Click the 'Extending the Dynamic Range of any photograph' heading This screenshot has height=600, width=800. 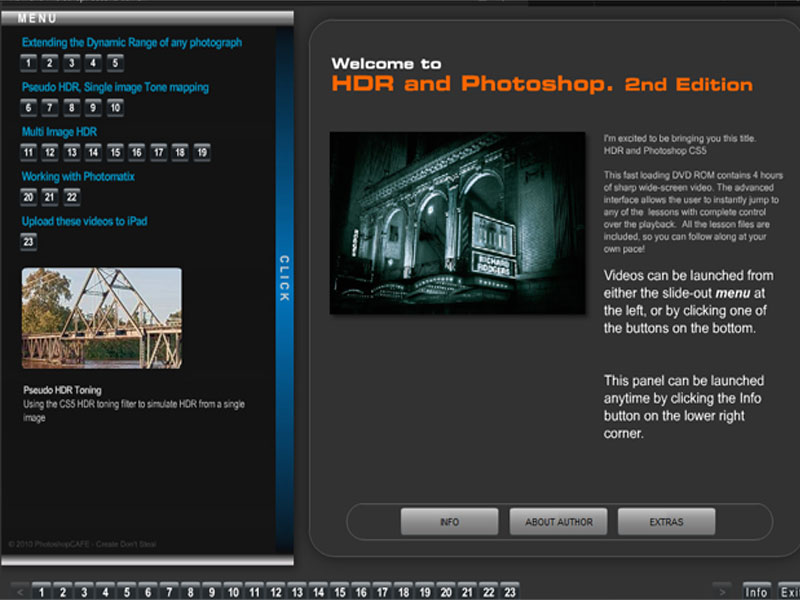coord(132,42)
